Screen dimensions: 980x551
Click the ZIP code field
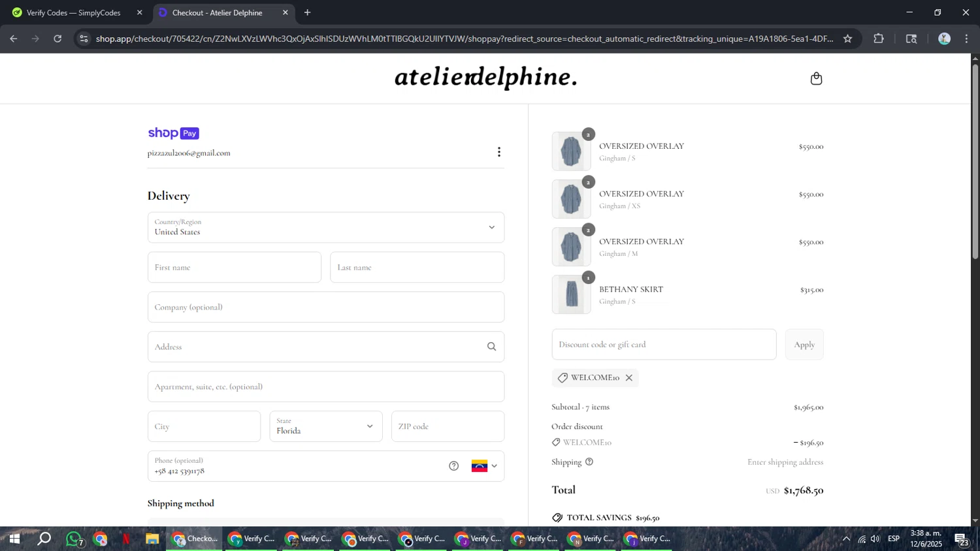448,426
